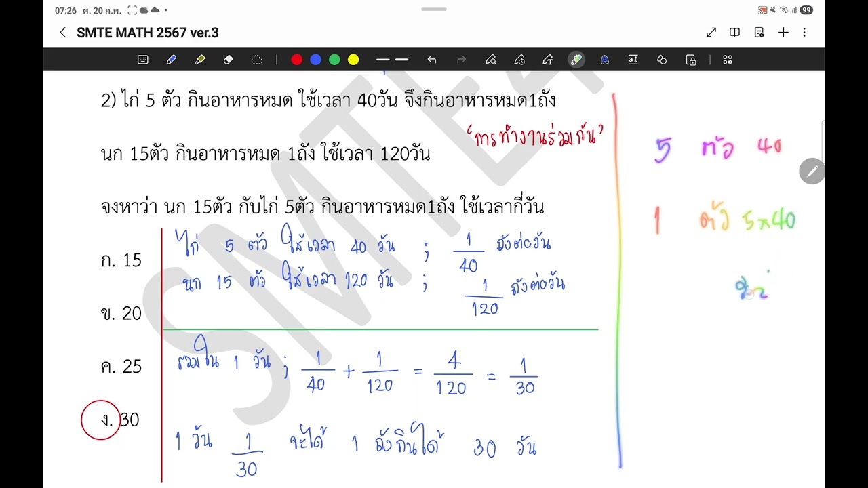Viewport: 868px width, 488px height.
Task: Open more tools grid icon
Action: pyautogui.click(x=728, y=60)
